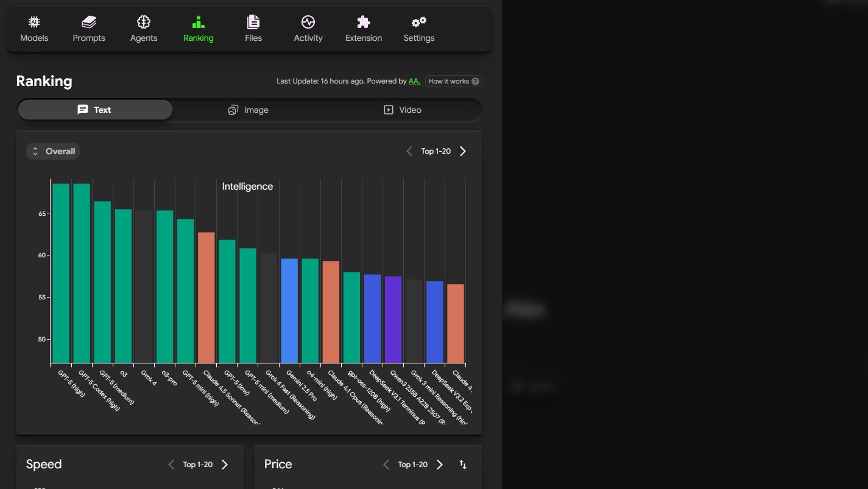Go to the Agents section
This screenshot has height=489, width=868.
(144, 29)
